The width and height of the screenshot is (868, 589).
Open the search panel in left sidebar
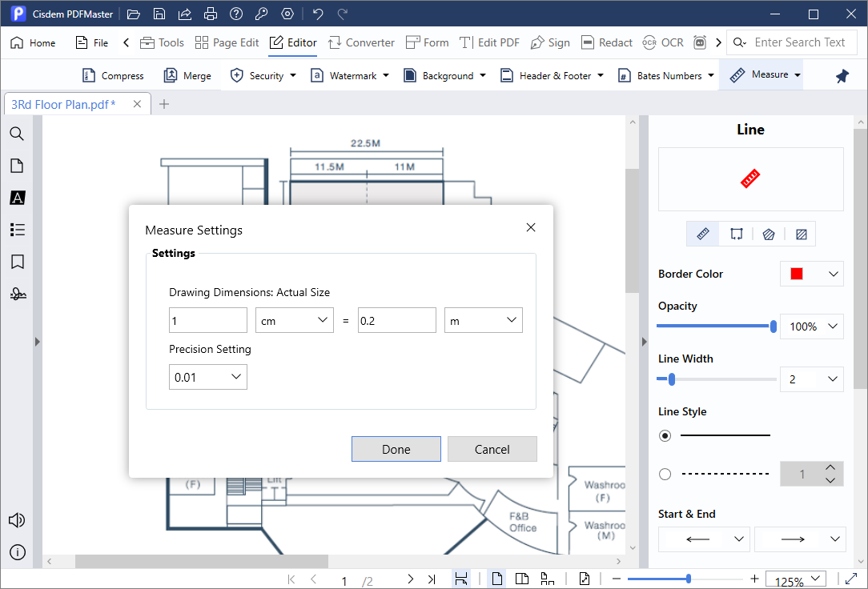pyautogui.click(x=17, y=134)
